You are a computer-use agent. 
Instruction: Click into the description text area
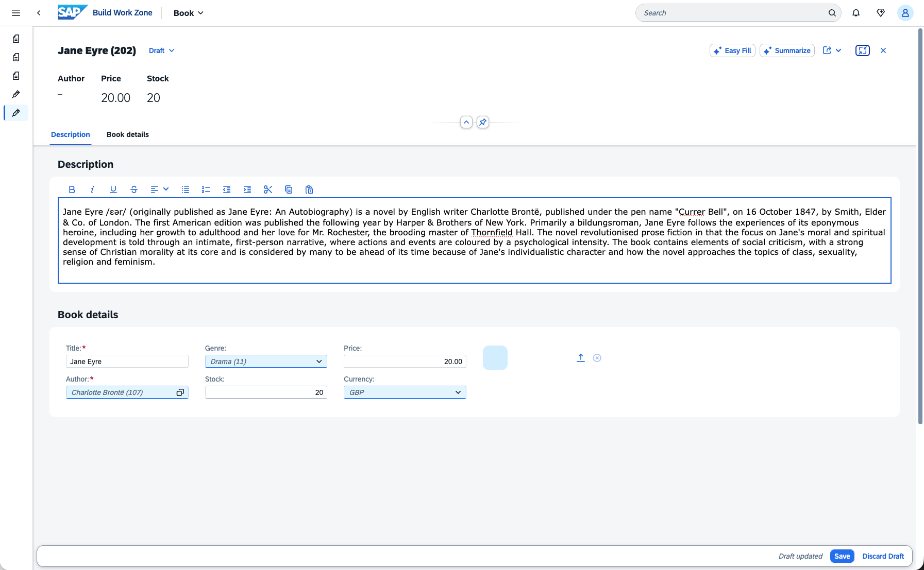point(475,240)
